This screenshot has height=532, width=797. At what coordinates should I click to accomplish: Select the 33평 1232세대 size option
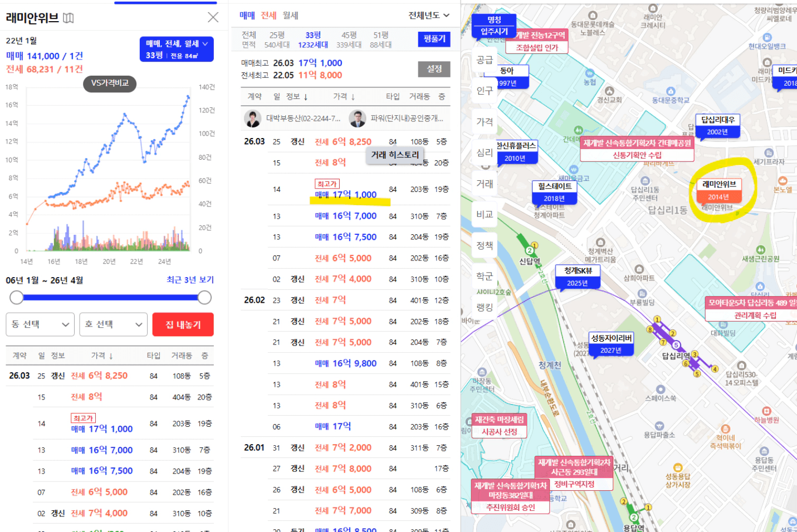coord(313,40)
